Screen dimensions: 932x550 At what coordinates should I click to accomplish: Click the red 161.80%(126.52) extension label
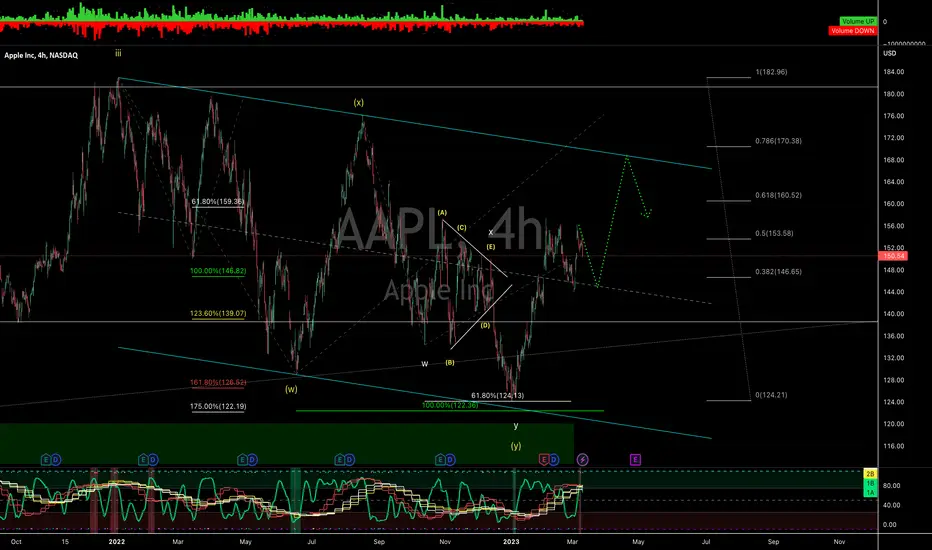coord(218,382)
